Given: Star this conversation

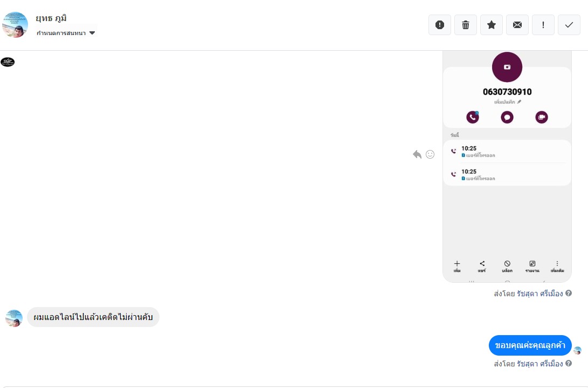Looking at the screenshot, I should [x=492, y=25].
